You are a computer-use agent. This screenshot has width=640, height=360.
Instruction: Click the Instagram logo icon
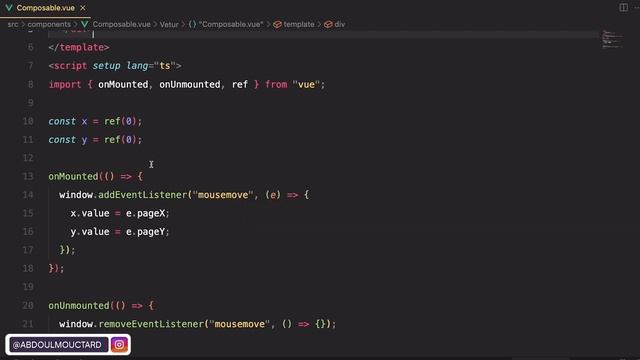click(119, 344)
